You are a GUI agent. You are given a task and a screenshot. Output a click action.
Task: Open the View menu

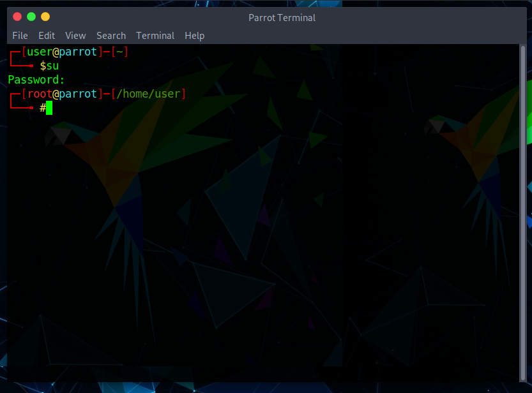click(x=75, y=36)
